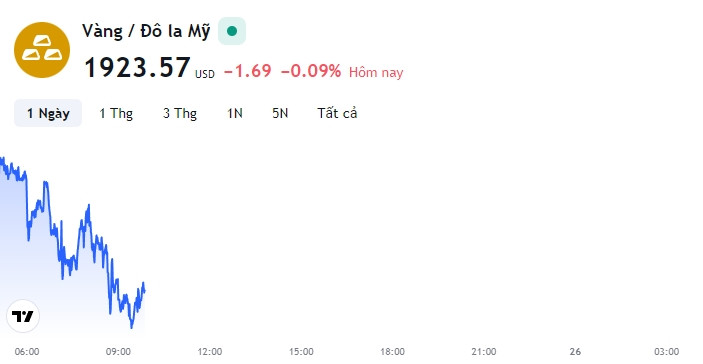Screen dimensions: 703x364
Task: Click the 12:00 time axis label
Action: 210,352
